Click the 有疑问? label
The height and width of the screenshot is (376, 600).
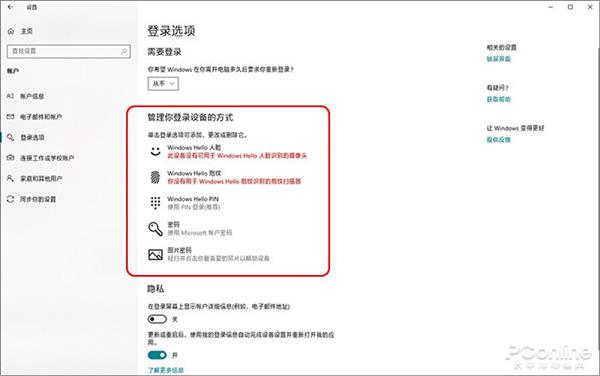[497, 88]
